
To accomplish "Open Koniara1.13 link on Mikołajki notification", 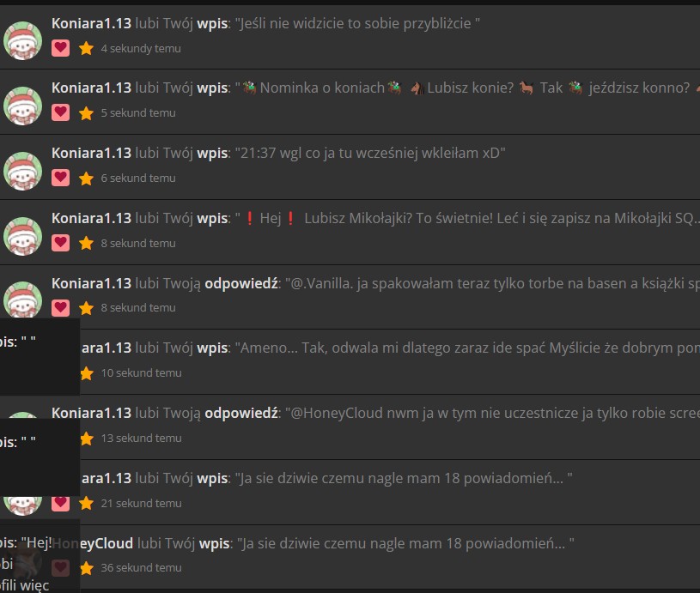I will pos(91,218).
